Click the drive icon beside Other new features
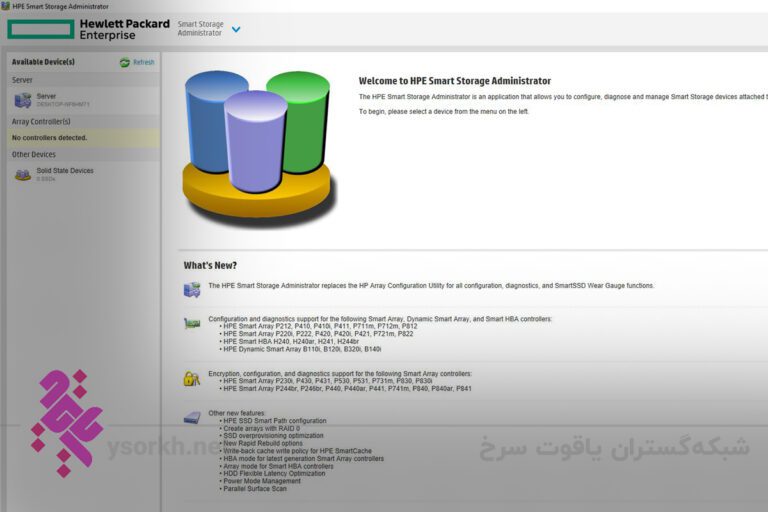 tap(192, 418)
